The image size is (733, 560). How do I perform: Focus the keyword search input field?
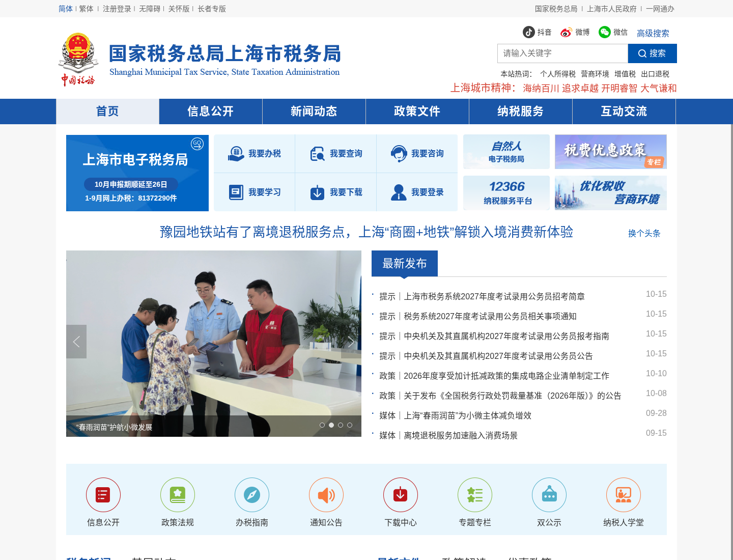[562, 53]
